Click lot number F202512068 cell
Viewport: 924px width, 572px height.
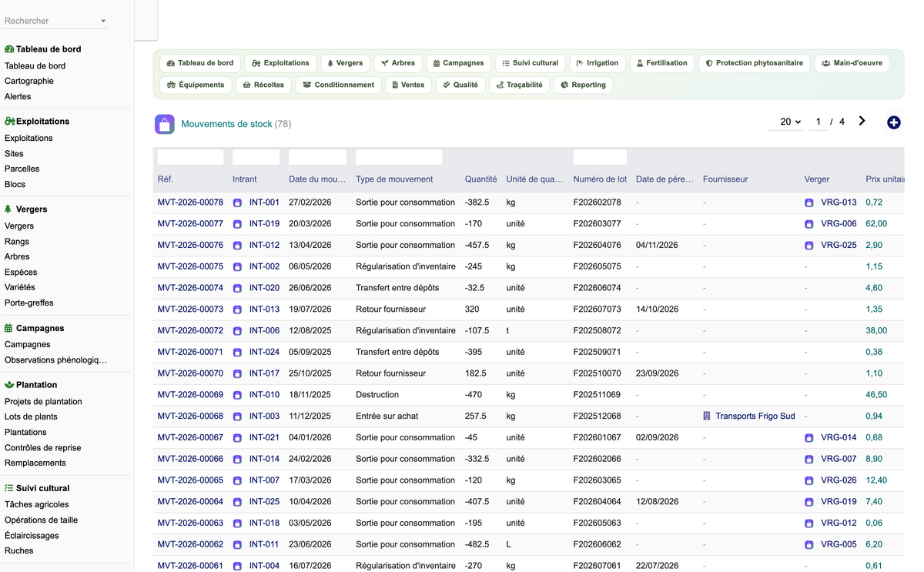pos(597,416)
